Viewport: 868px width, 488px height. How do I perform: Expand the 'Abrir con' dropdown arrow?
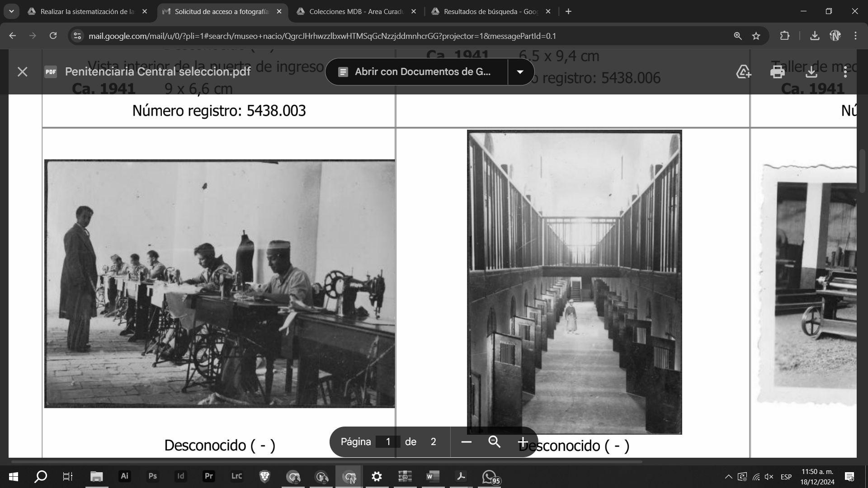[520, 72]
